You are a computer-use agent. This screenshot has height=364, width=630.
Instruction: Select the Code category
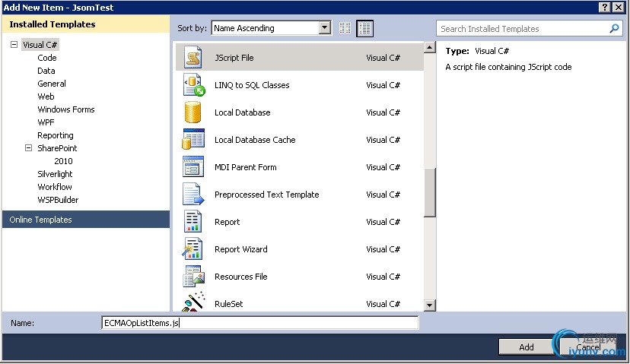[47, 58]
